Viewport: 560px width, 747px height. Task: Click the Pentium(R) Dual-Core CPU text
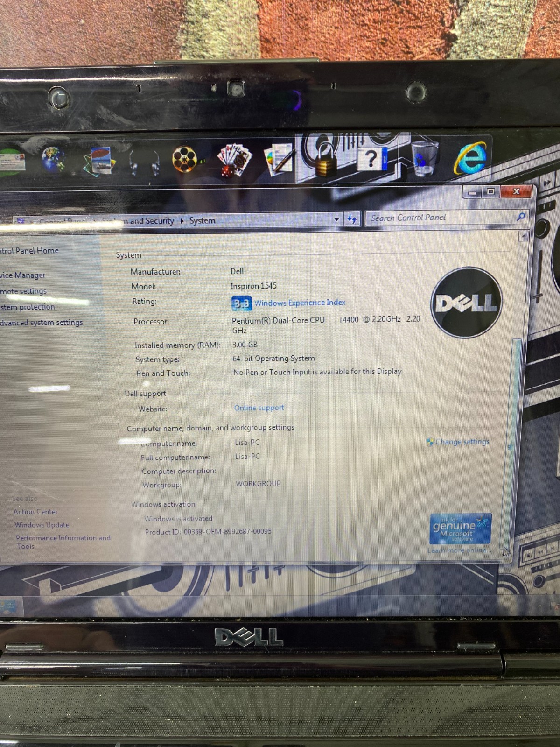pyautogui.click(x=278, y=320)
